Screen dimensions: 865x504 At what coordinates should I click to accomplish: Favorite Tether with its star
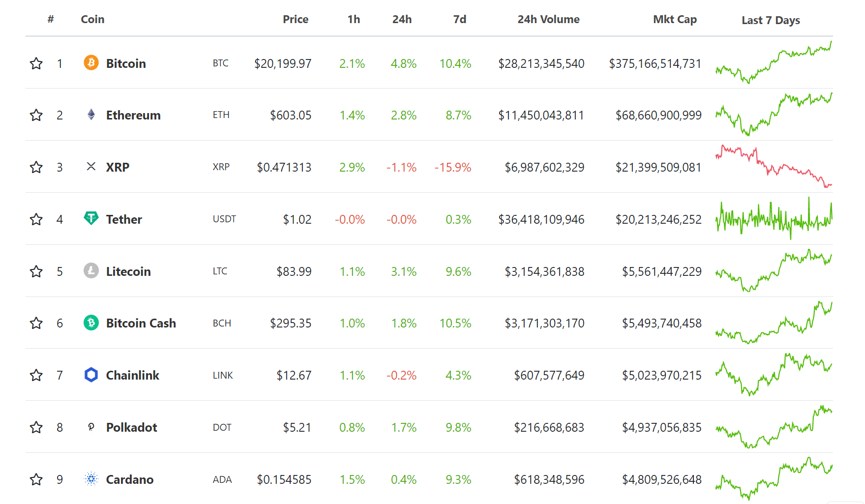(36, 219)
